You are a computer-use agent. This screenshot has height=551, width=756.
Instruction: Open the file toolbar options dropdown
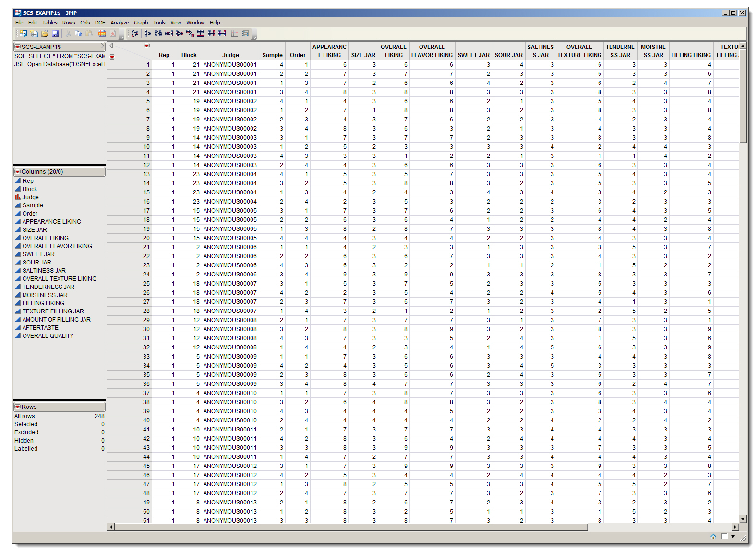121,37
